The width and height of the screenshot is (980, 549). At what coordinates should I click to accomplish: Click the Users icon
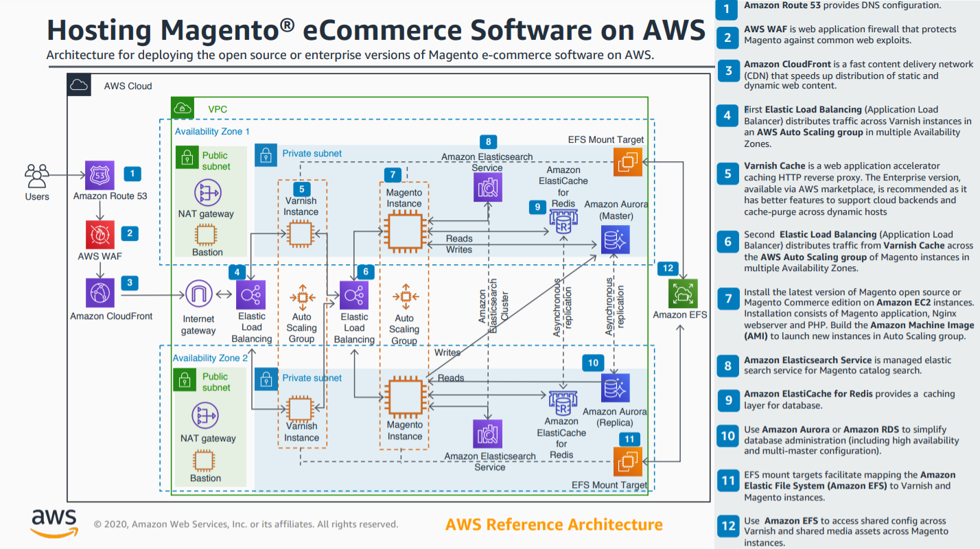37,176
